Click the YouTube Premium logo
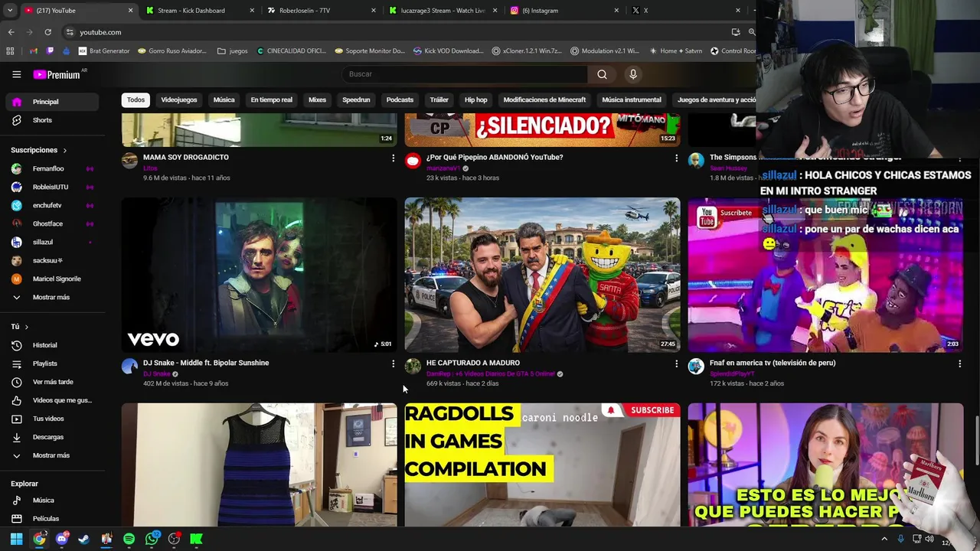 (x=57, y=74)
